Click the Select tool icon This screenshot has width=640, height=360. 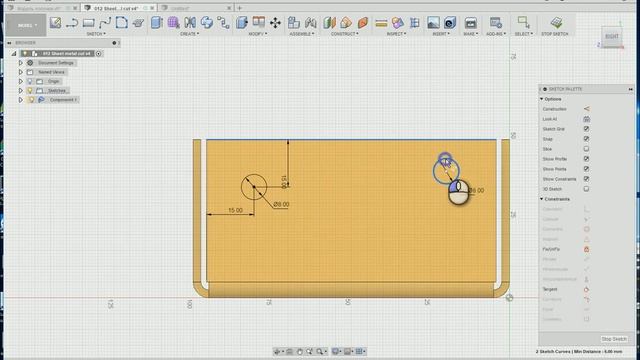pos(523,22)
